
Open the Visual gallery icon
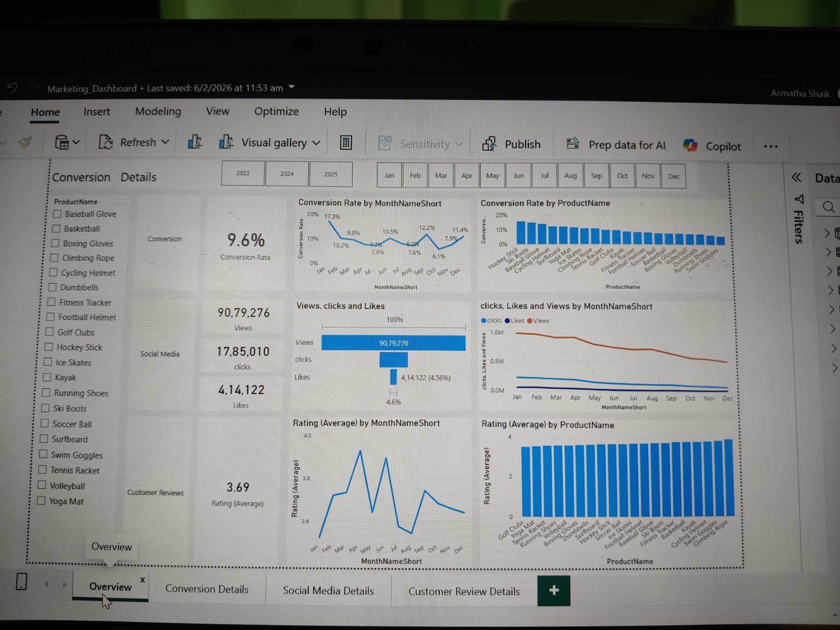[x=226, y=142]
